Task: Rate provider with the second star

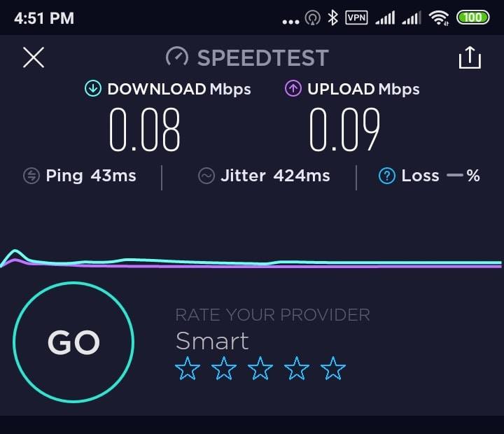Action: [x=224, y=368]
